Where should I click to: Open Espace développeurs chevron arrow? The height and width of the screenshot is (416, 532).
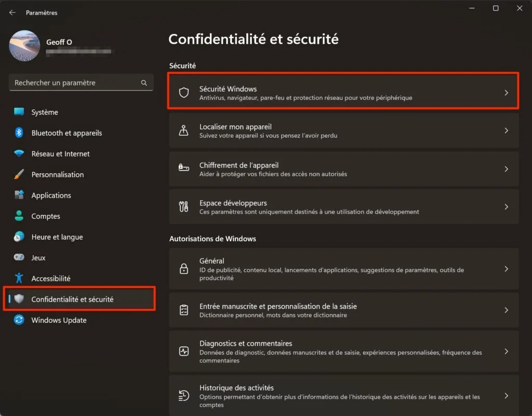click(506, 207)
